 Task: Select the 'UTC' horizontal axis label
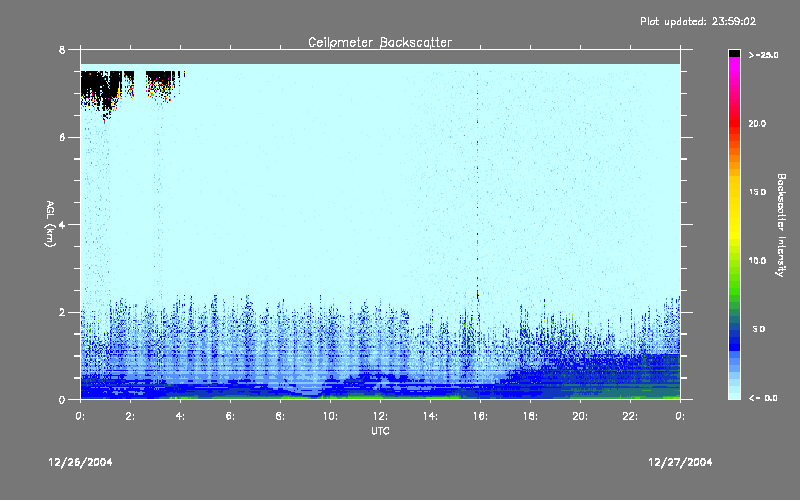click(x=380, y=431)
